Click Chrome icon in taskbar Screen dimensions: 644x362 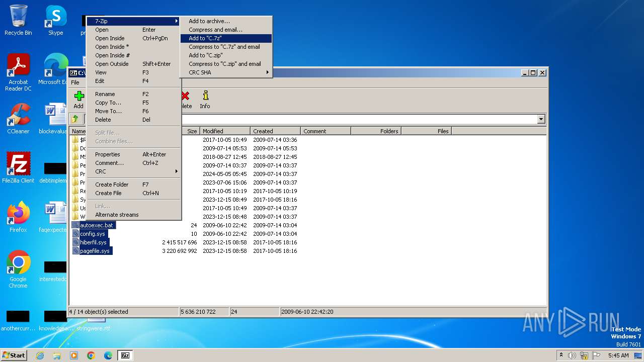(91, 355)
